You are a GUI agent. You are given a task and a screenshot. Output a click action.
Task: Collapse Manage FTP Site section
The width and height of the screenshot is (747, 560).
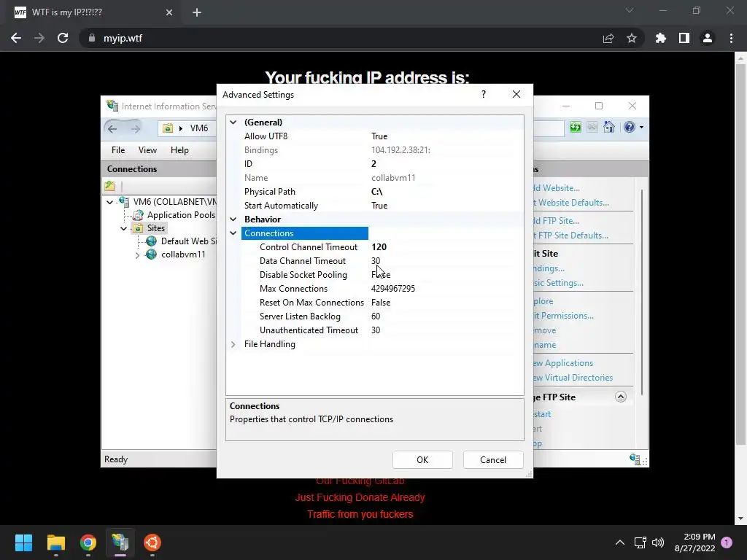tap(620, 397)
